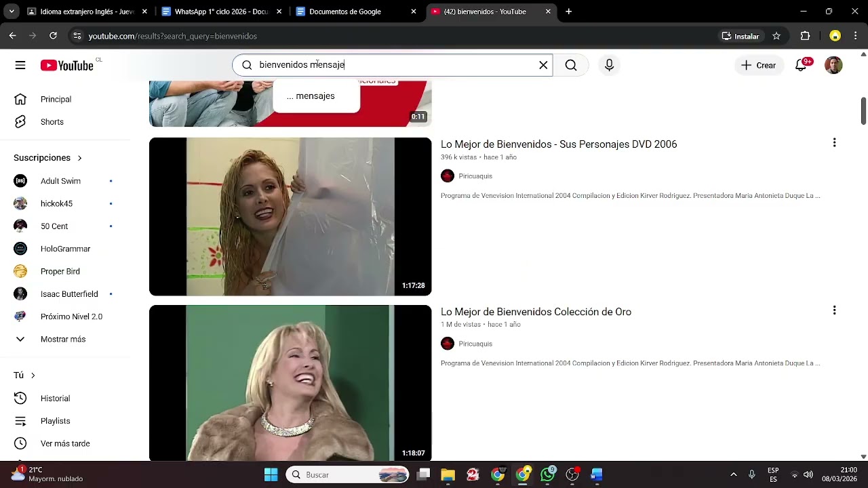Expand Suscripciones section chevron
868x488 pixels.
79,158
